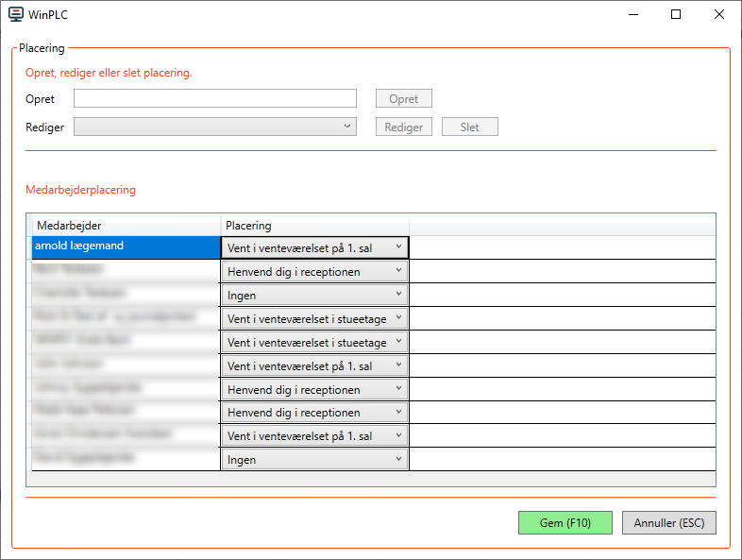742x560 pixels.
Task: Open second row's Henvend dig i receptionen dropdown
Action: (314, 271)
